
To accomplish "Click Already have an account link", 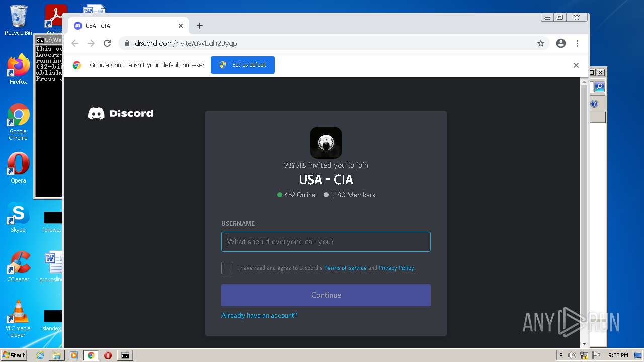I will coord(260,315).
